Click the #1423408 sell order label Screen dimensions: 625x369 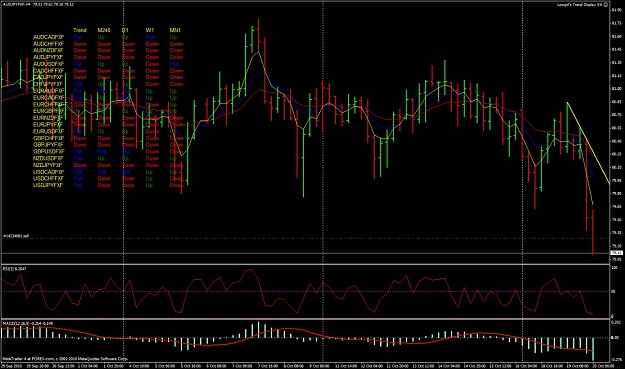[16, 236]
